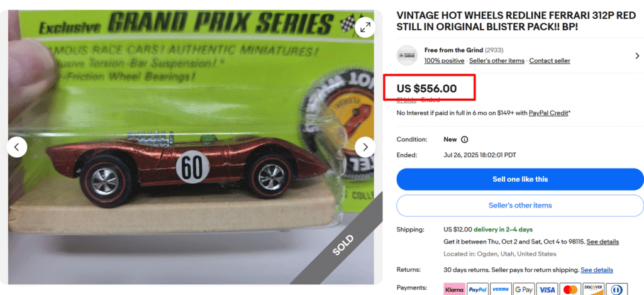Select the PayPal payment icon
This screenshot has width=644, height=295.
[478, 289]
